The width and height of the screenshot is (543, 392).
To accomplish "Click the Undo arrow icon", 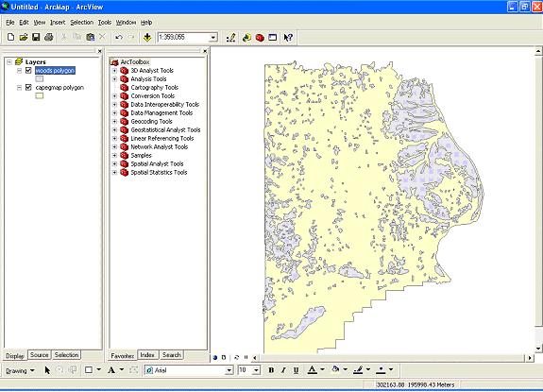I will [119, 37].
